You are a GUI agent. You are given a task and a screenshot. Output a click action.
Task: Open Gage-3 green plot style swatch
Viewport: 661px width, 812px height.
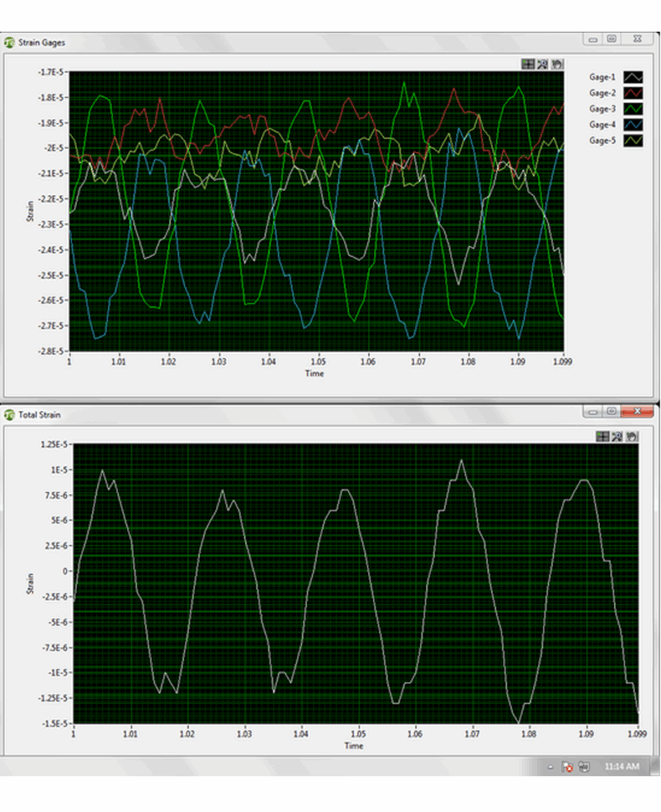tap(633, 109)
